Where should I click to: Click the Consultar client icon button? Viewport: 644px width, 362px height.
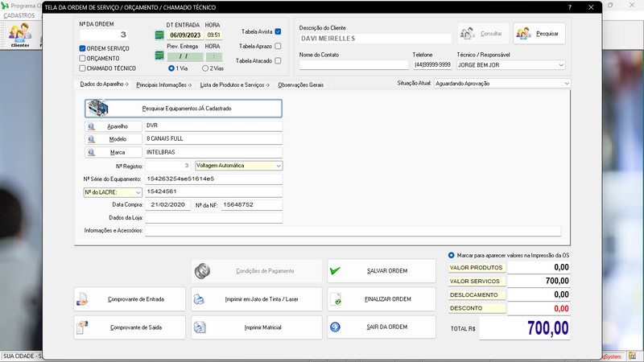tap(483, 34)
